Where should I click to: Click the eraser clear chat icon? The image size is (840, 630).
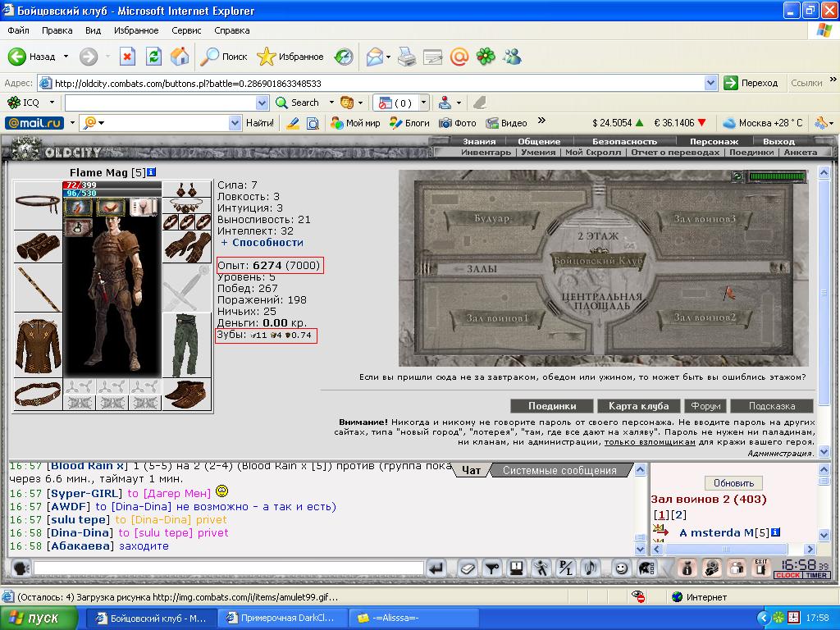pos(468,568)
